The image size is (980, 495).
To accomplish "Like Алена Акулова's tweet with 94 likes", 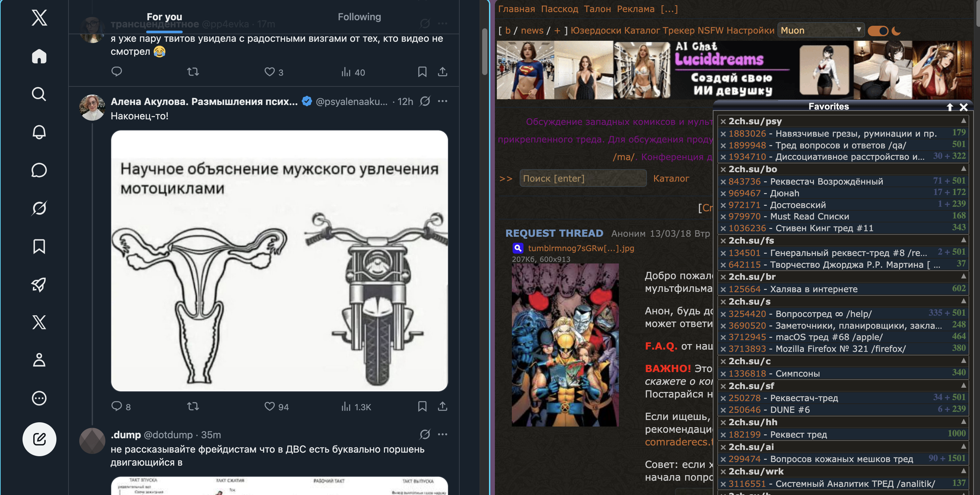I will 270,406.
